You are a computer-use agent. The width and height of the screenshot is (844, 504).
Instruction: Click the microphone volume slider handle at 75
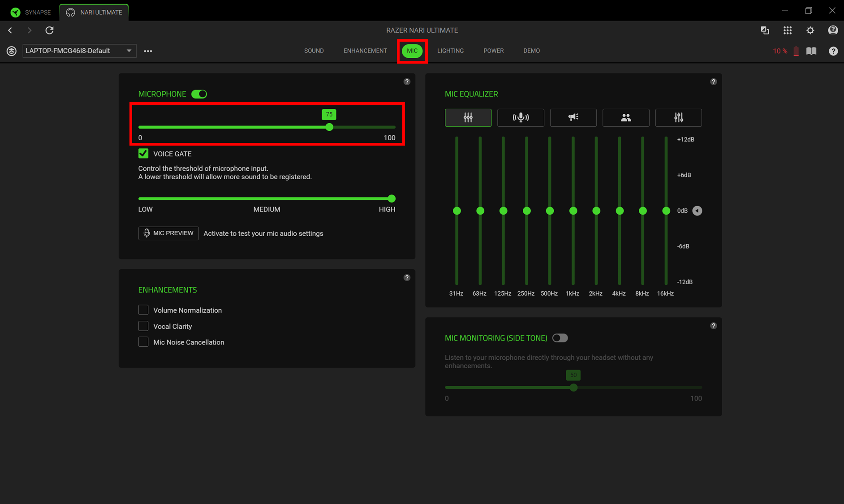coord(329,127)
